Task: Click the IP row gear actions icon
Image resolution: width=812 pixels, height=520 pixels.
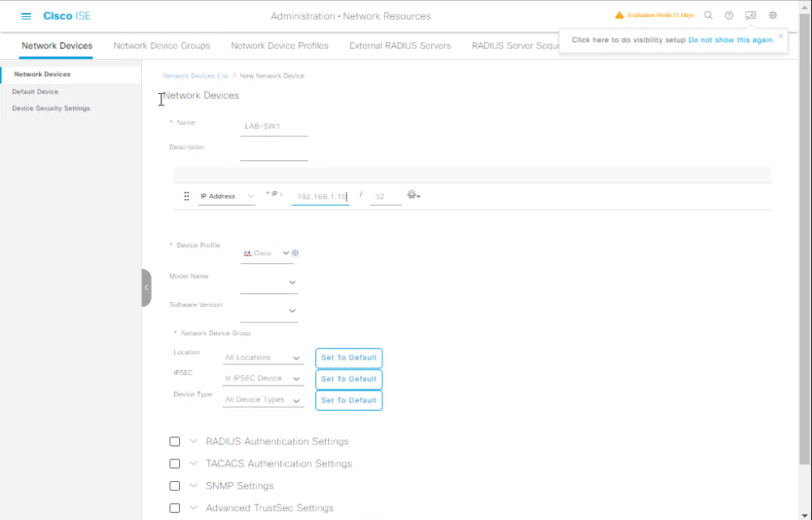Action: coord(413,195)
